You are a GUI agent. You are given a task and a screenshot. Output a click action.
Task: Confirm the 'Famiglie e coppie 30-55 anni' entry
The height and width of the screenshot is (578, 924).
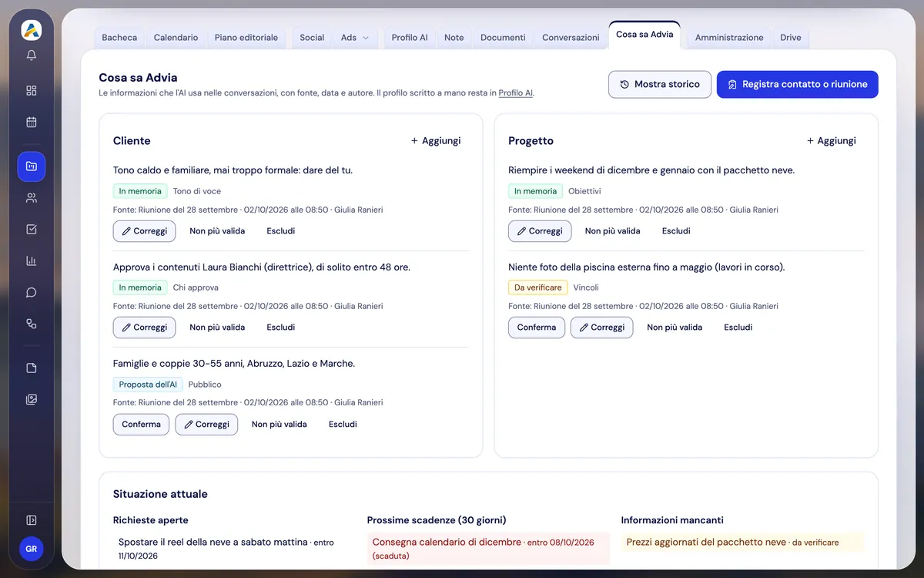pyautogui.click(x=141, y=425)
